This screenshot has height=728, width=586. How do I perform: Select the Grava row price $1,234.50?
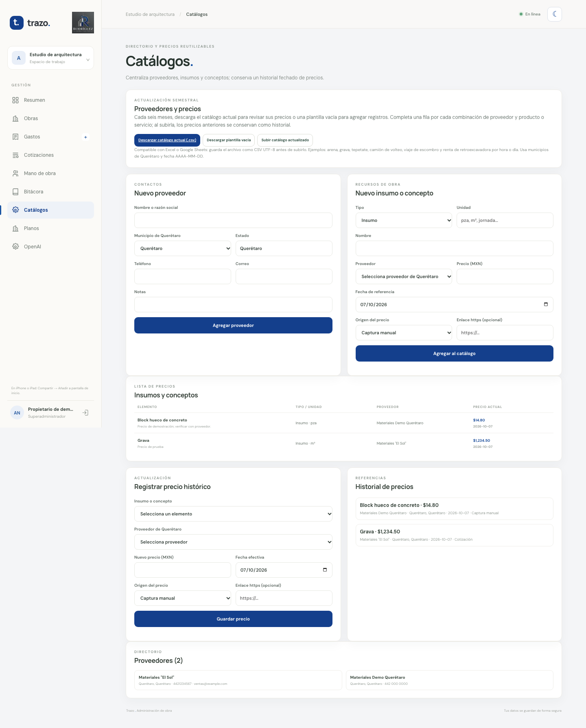481,441
